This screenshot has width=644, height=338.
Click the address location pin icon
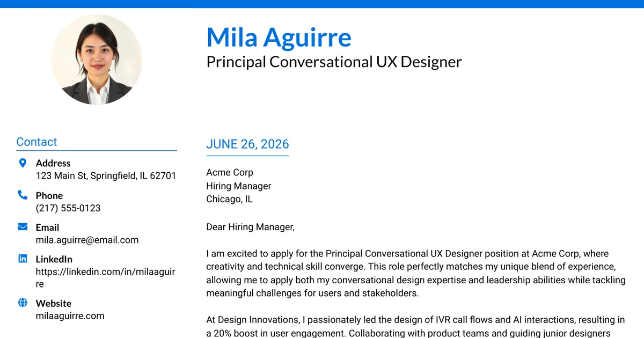tap(23, 163)
